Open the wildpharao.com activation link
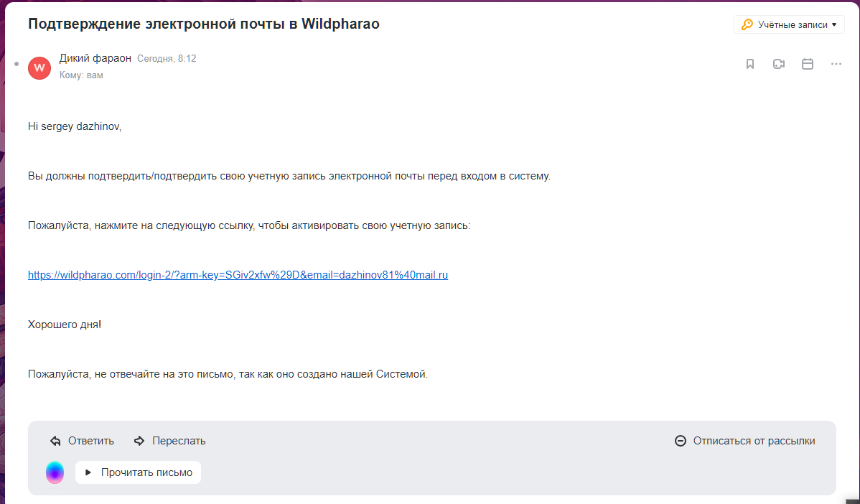The height and width of the screenshot is (504, 860). (x=238, y=275)
